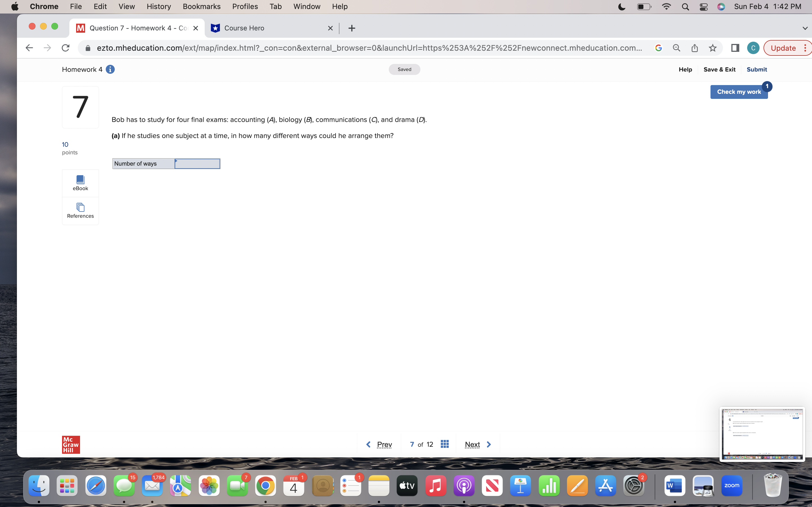The height and width of the screenshot is (507, 812).
Task: Expand the tab search chevron
Action: [x=805, y=28]
